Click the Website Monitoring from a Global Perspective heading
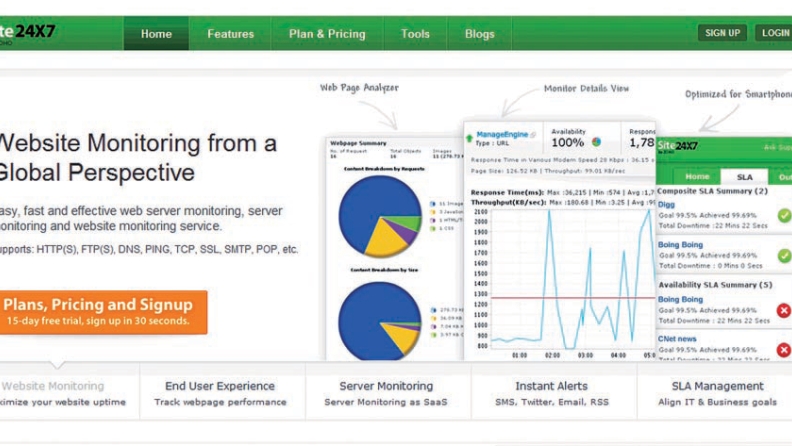Viewport: 792px width, 446px height. (138, 158)
